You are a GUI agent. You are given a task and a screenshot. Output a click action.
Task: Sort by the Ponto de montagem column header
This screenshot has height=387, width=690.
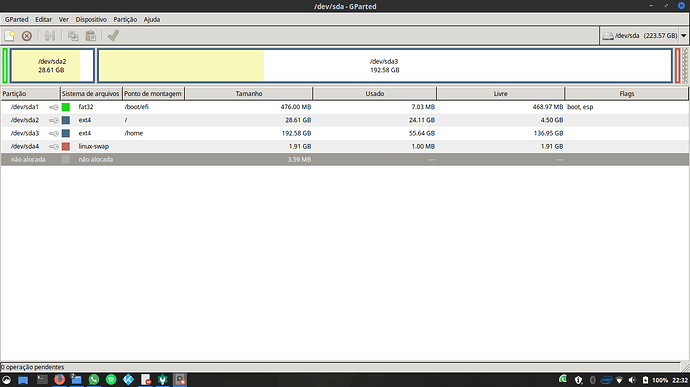(153, 93)
